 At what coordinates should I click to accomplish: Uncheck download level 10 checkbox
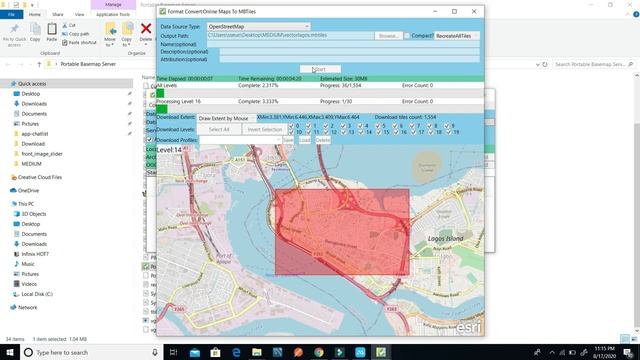pyautogui.click(x=291, y=132)
